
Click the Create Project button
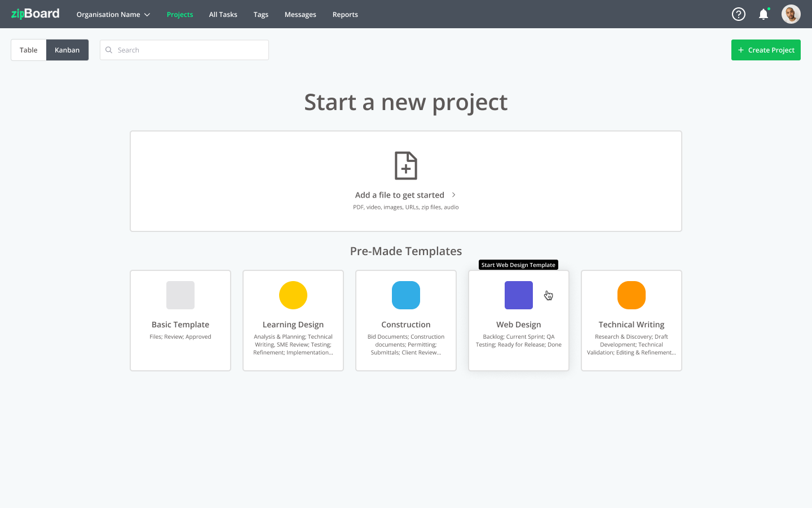766,50
